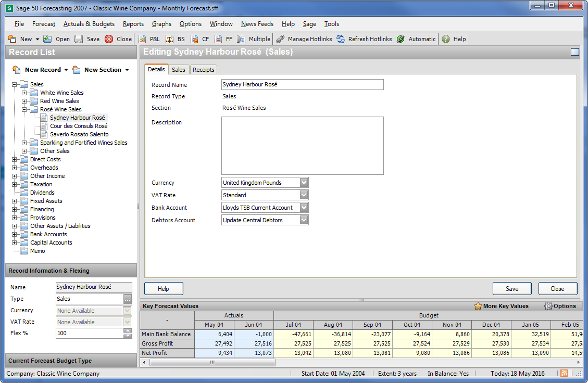Click the Save disk toolbar icon

(x=78, y=39)
